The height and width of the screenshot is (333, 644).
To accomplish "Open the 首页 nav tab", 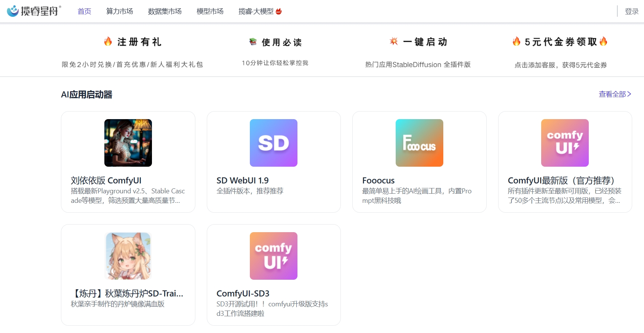I will 85,11.
